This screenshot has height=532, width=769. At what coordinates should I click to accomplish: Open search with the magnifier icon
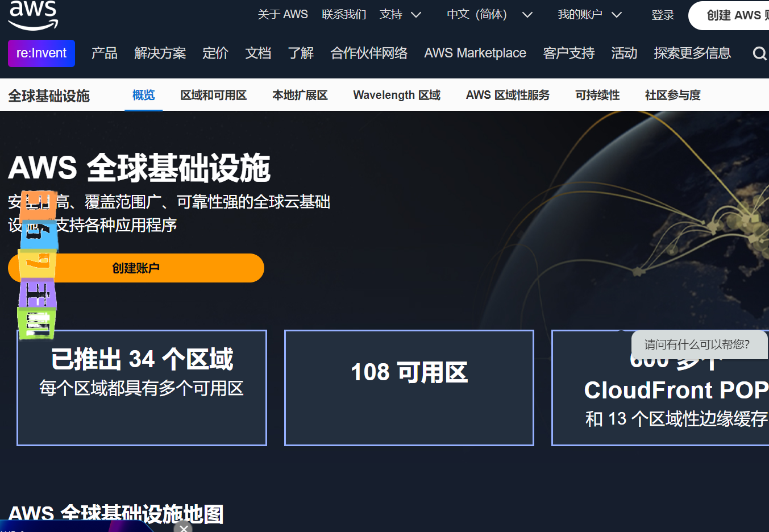(x=759, y=53)
